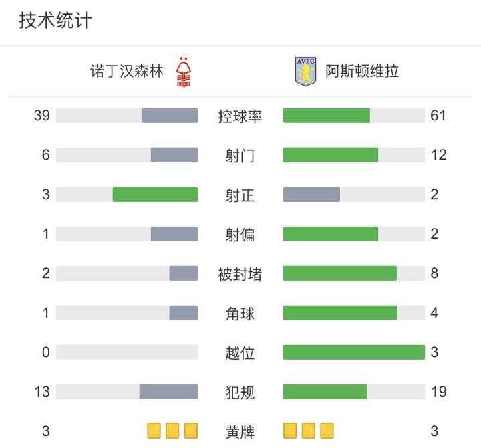
Task: Click the Aston Villa club crest
Action: click(x=305, y=72)
